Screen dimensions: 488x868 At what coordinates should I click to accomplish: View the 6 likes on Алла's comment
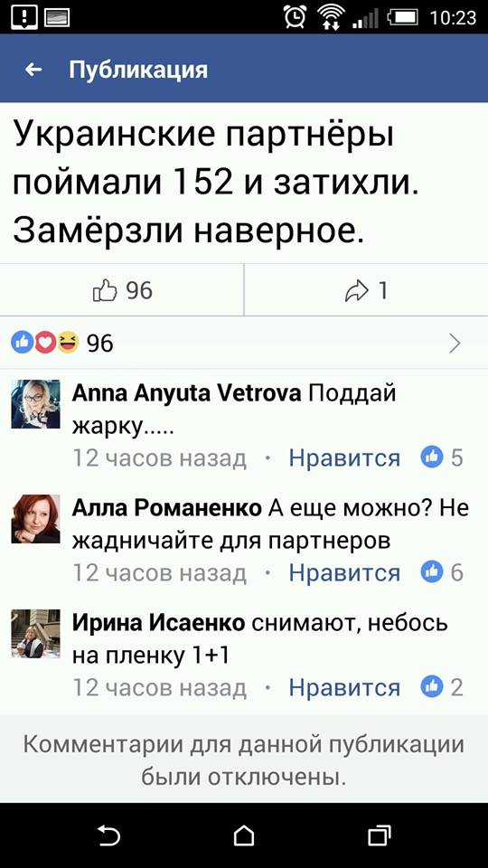442,572
